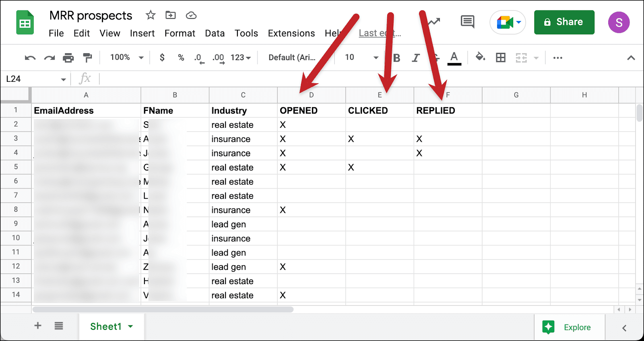Click the CLICKED header cell
The image size is (644, 341).
[x=380, y=110]
